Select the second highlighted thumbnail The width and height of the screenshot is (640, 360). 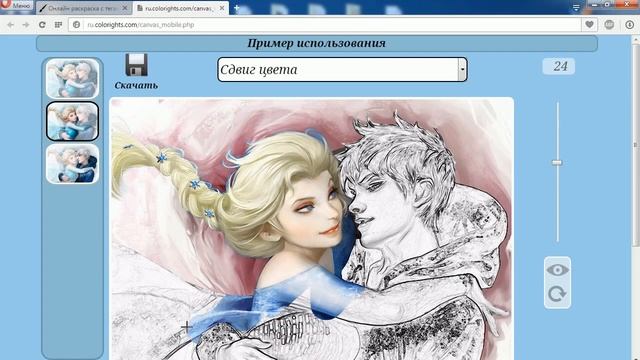(73, 121)
